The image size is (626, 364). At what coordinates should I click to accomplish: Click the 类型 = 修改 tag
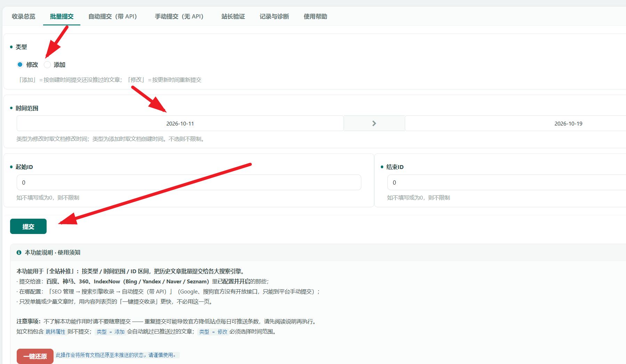pos(213,332)
